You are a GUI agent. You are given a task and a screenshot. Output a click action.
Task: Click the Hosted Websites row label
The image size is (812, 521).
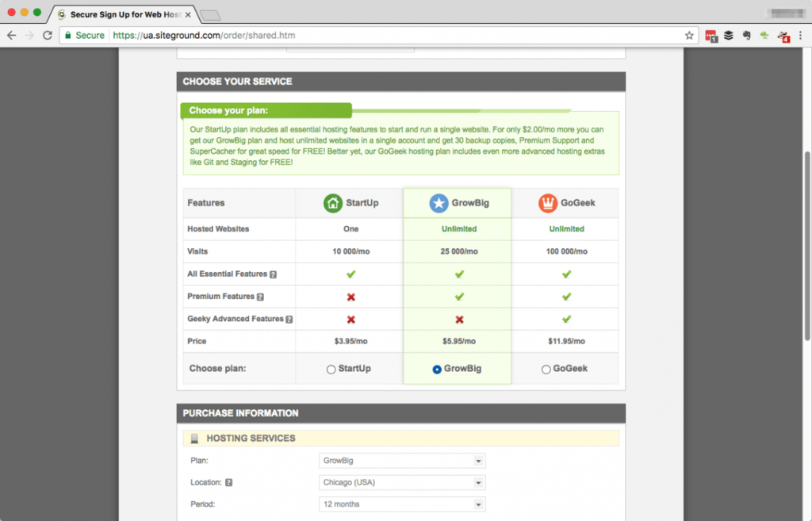pyautogui.click(x=218, y=229)
